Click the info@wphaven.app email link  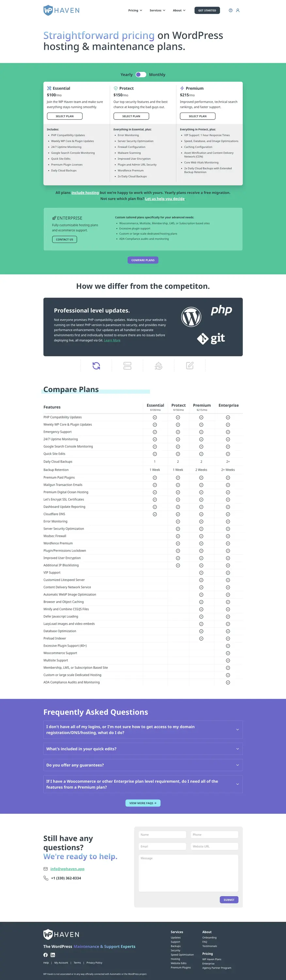67,869
